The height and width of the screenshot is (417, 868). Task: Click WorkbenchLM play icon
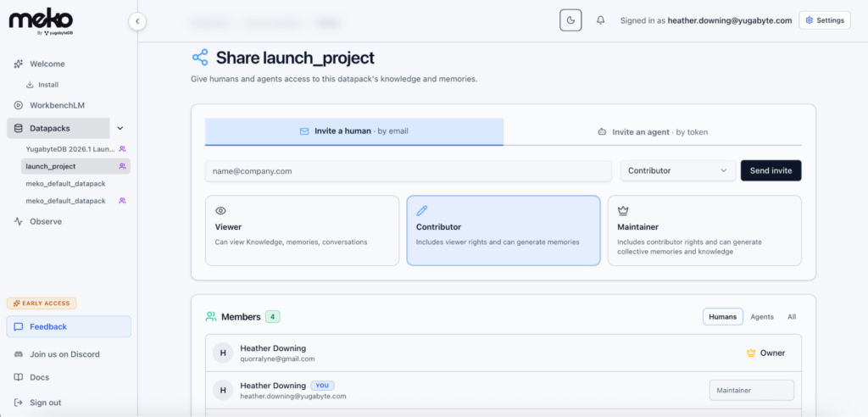19,105
